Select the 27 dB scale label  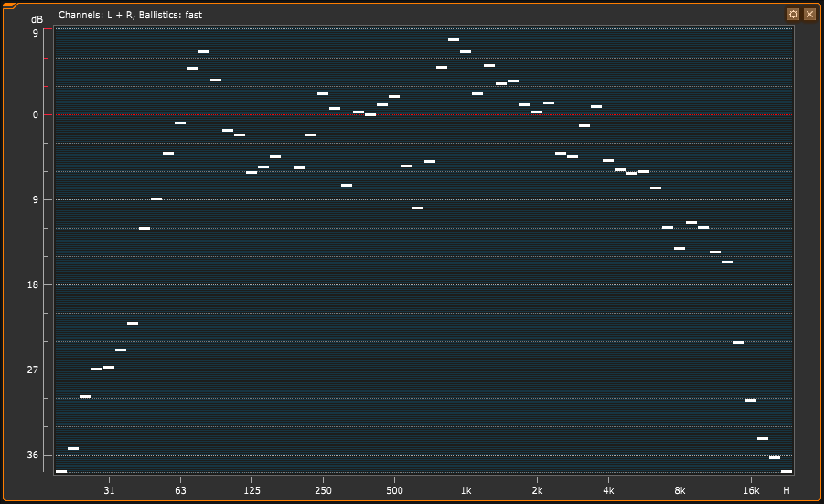point(34,370)
